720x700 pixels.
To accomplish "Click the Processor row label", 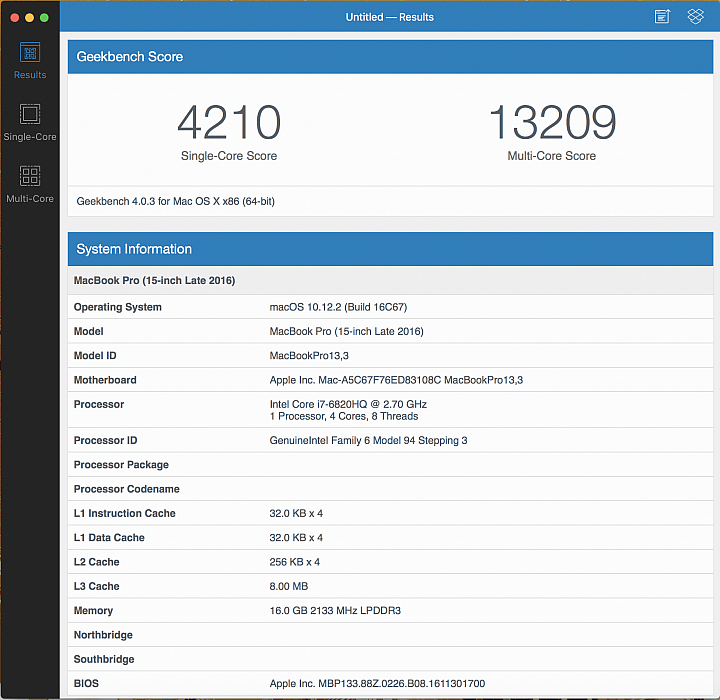I will tap(99, 404).
